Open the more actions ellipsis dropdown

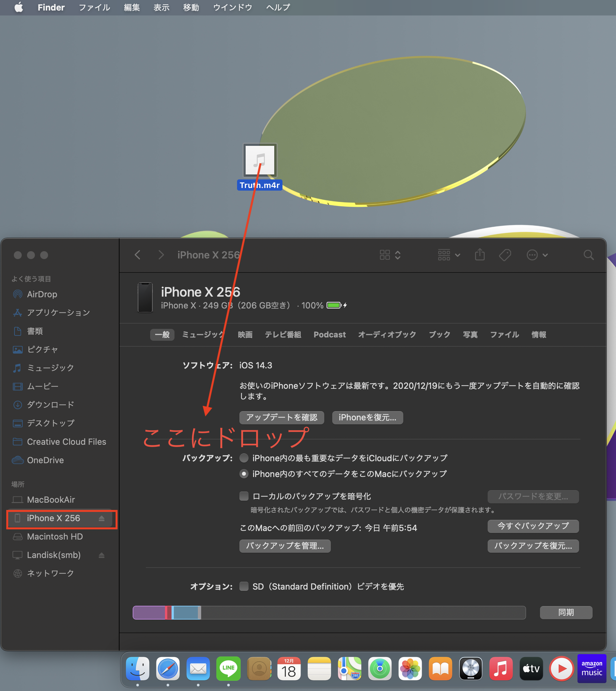[537, 255]
